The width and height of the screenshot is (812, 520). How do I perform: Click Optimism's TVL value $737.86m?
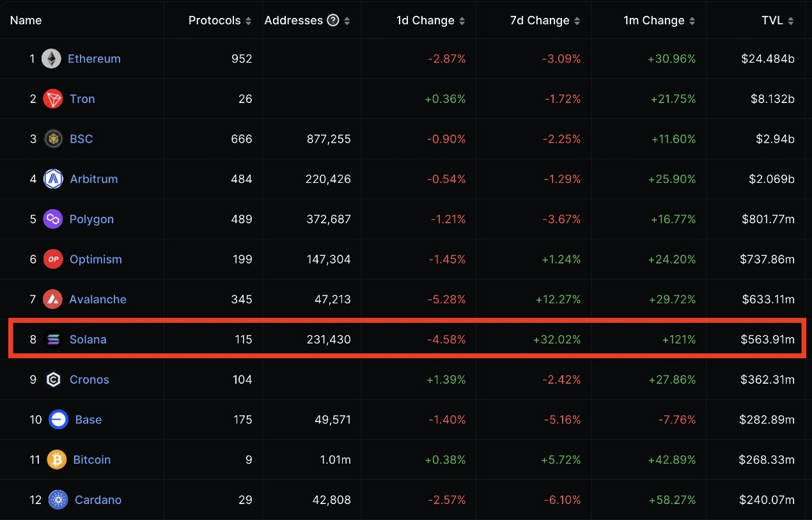769,259
